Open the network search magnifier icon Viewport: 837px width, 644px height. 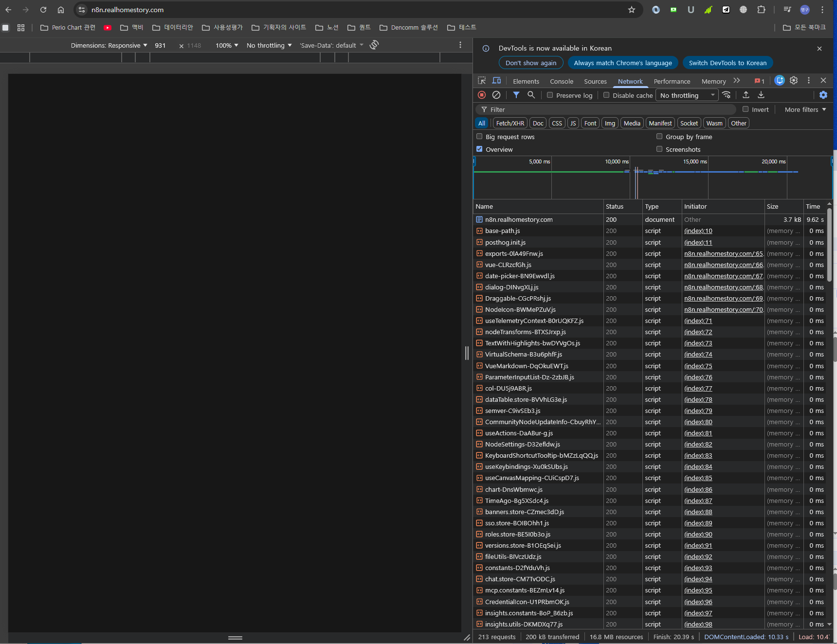tap(531, 95)
